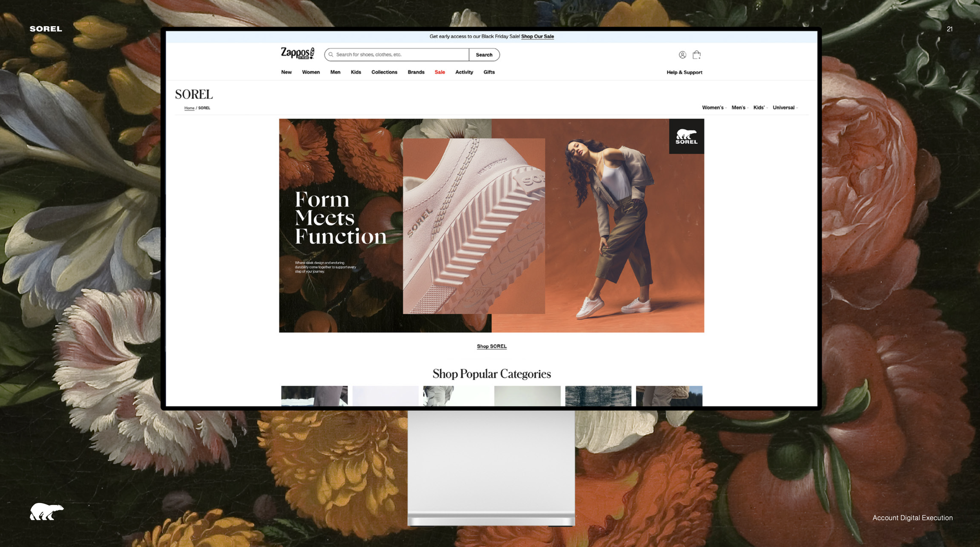Open the Women navigation menu
Image resolution: width=980 pixels, height=547 pixels.
click(311, 72)
